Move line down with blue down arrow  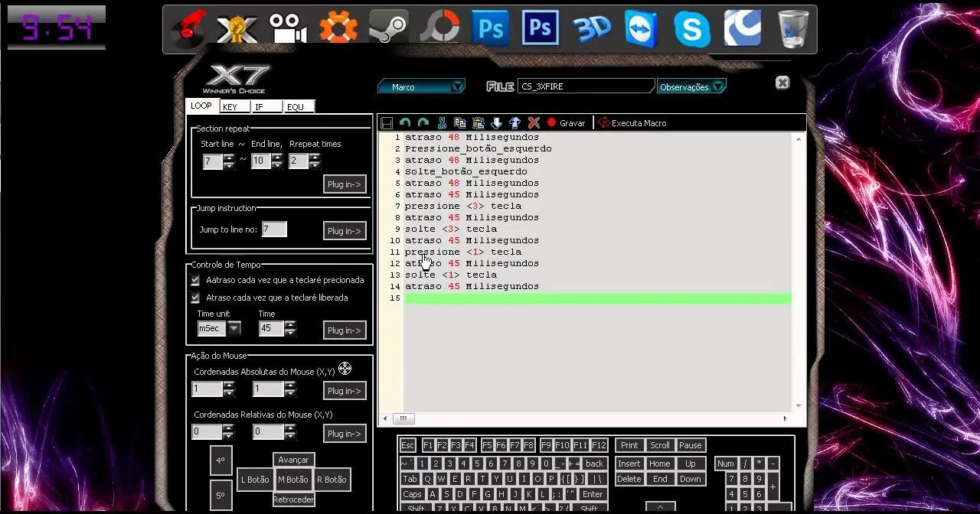[497, 123]
